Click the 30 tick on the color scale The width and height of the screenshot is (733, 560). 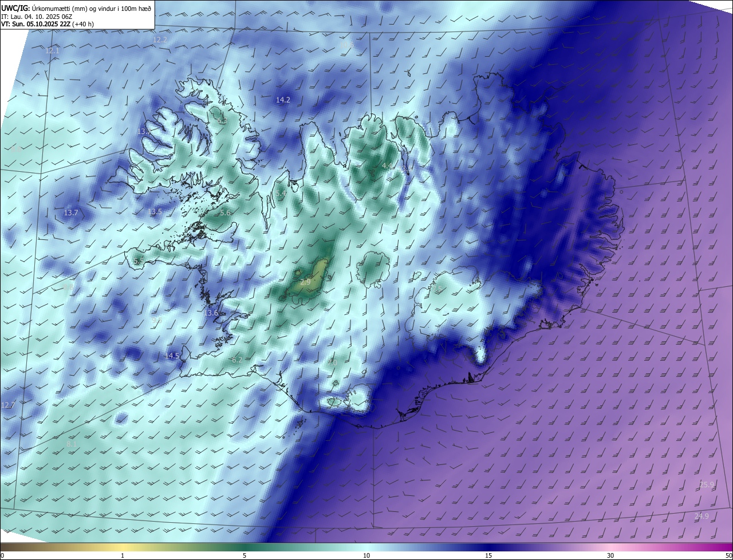[x=610, y=555]
